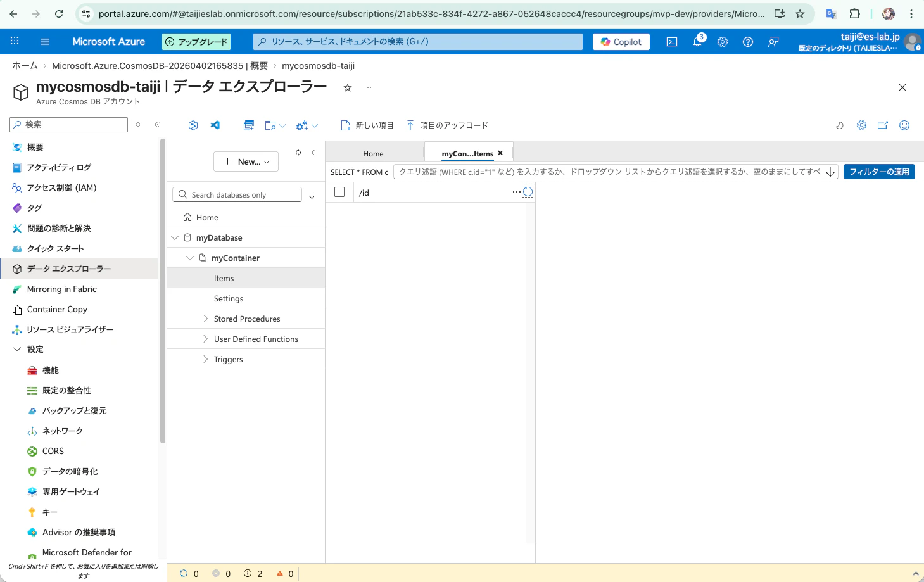
Task: Click 新しい項目 button
Action: (x=367, y=125)
